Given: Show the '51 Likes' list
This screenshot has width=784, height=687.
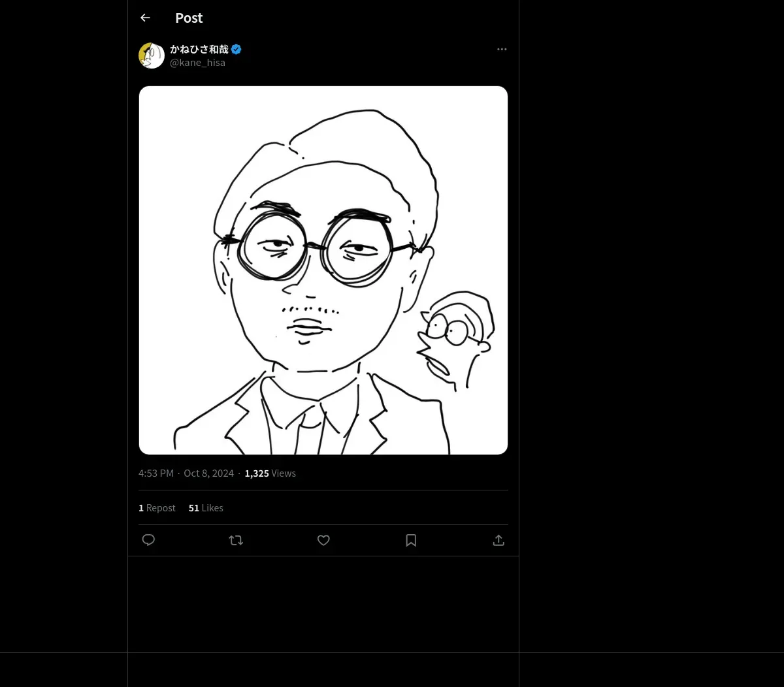Looking at the screenshot, I should tap(206, 508).
